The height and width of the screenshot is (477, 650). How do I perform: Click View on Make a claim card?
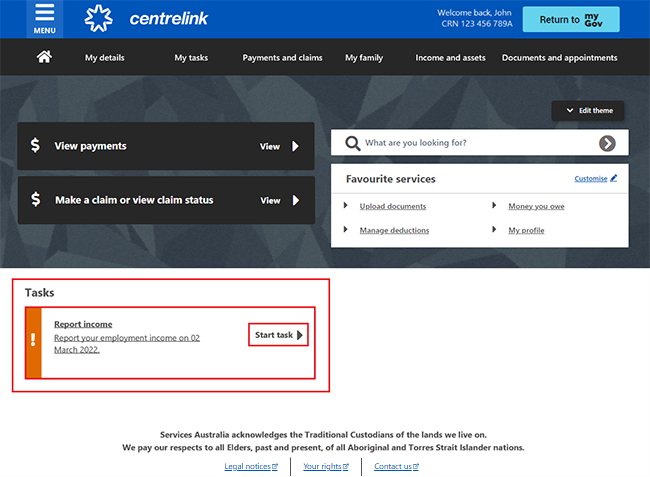(270, 201)
